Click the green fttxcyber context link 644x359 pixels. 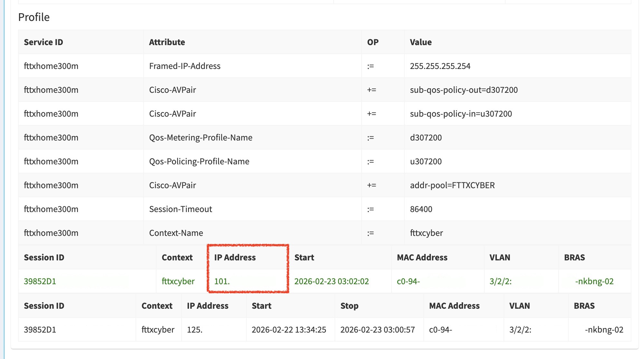pyautogui.click(x=178, y=281)
